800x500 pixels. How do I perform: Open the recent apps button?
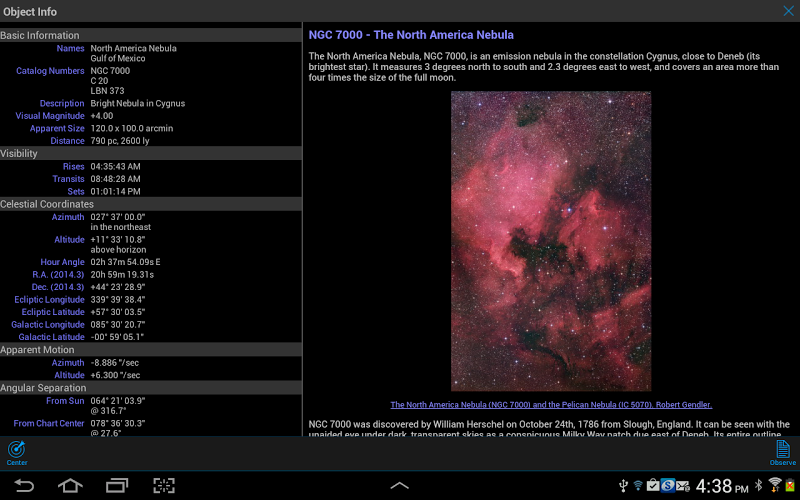(117, 485)
